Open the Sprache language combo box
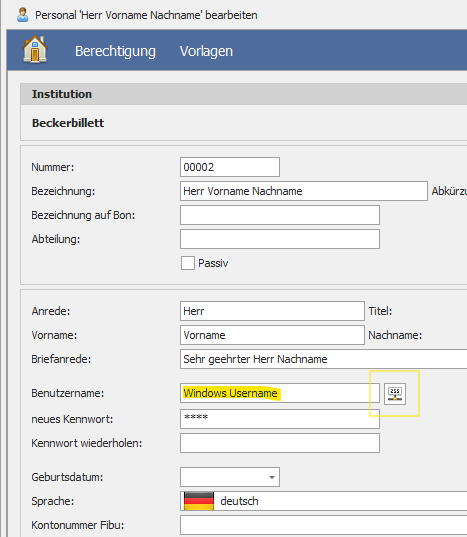Image resolution: width=467 pixels, height=537 pixels. pyautogui.click(x=324, y=501)
